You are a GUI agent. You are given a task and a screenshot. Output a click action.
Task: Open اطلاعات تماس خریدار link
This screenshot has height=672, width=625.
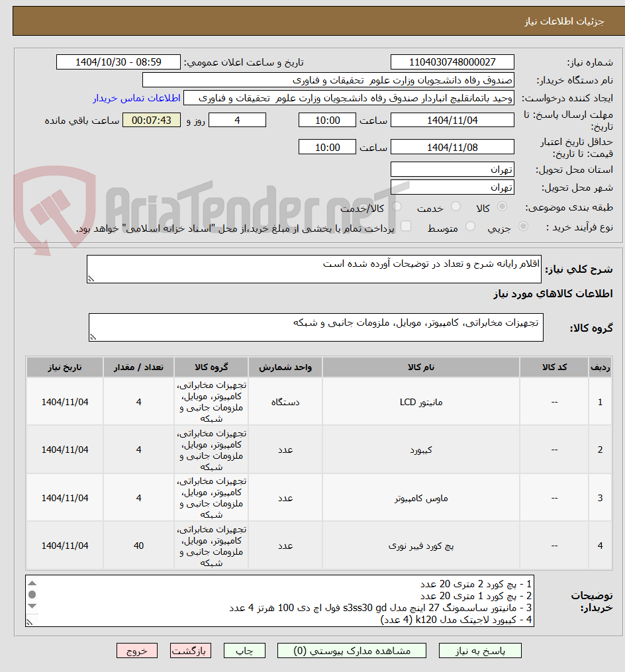point(136,98)
